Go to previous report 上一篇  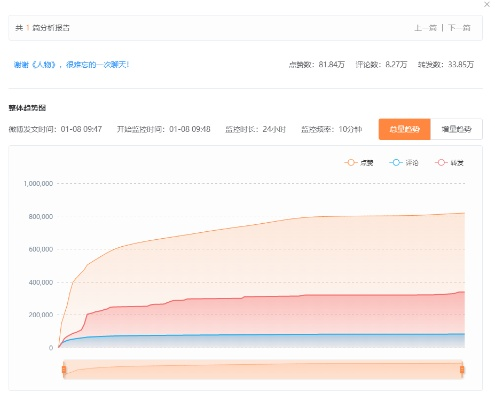[x=425, y=28]
